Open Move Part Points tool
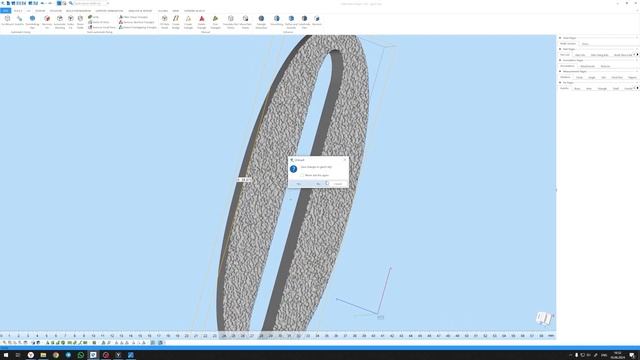The image size is (640, 360). 245,22
